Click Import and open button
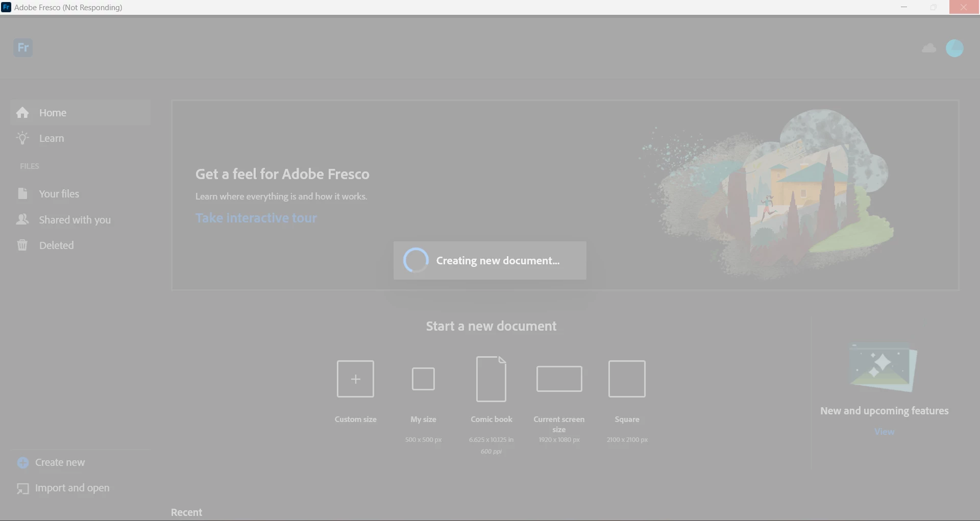Screen dimensions: 980x521 point(63,488)
